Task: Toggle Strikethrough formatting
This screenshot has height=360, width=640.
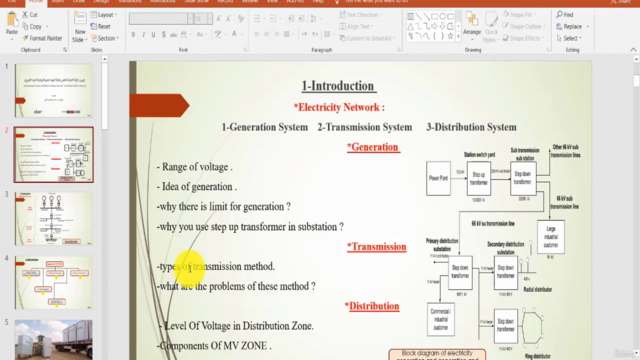Action: 173,35
